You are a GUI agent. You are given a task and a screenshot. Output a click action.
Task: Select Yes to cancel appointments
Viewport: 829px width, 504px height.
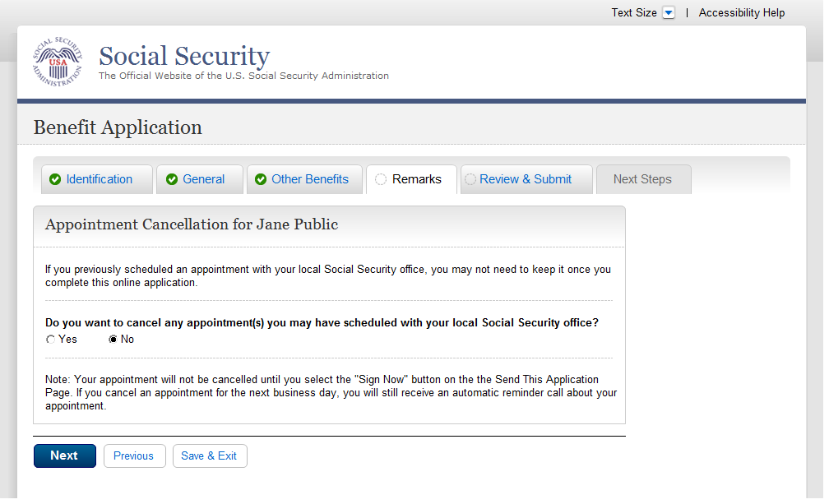[51, 340]
